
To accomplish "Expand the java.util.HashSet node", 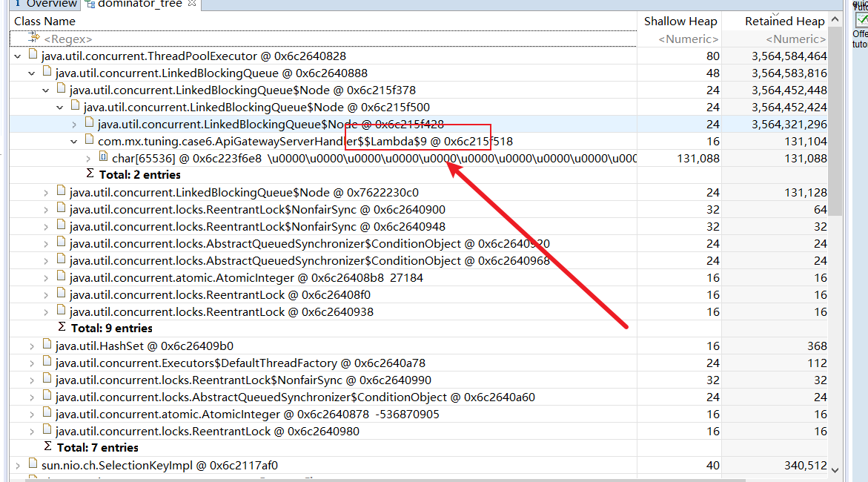I will (x=31, y=346).
